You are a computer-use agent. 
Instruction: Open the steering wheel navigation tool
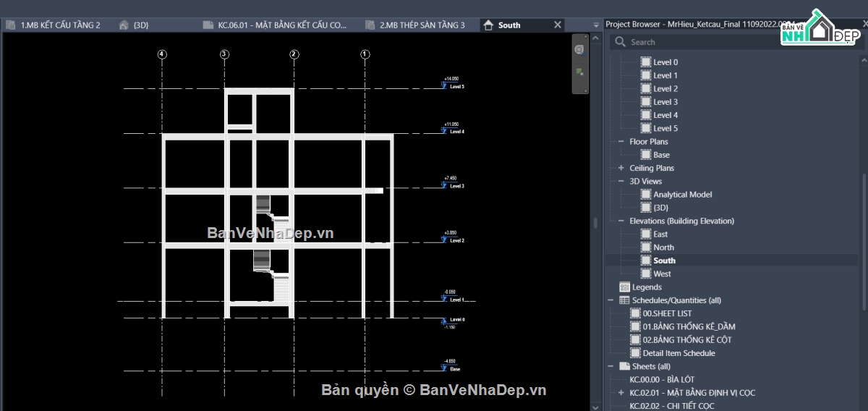point(579,50)
